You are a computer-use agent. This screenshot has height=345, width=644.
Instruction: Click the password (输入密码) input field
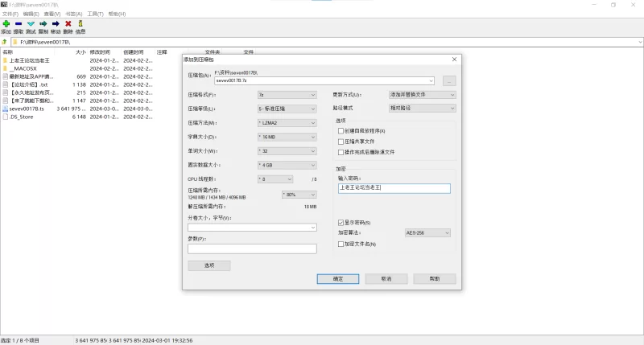pos(394,188)
